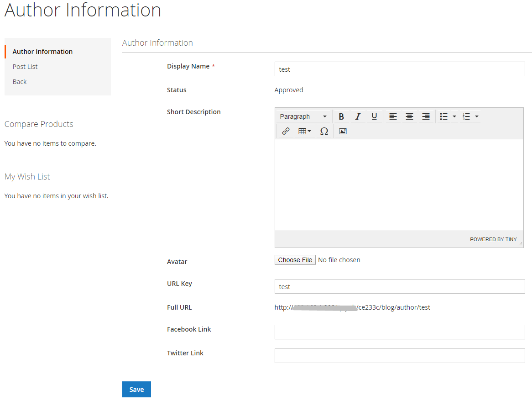This screenshot has height=401, width=532.
Task: Align text right in editor
Action: click(426, 116)
